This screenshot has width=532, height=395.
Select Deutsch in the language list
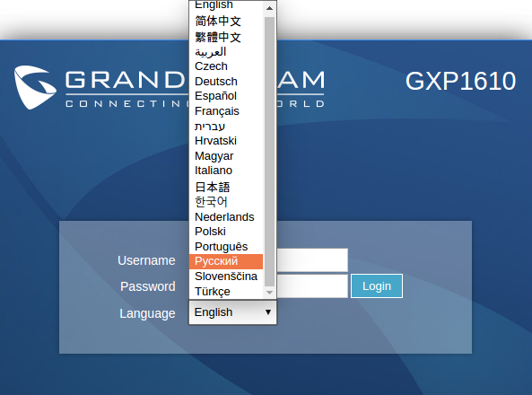226,81
